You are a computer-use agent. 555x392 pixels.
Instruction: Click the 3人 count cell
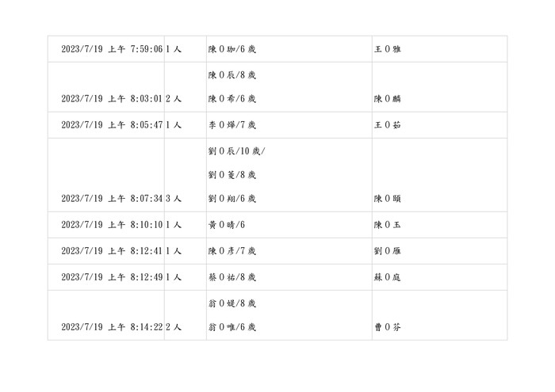(x=174, y=198)
